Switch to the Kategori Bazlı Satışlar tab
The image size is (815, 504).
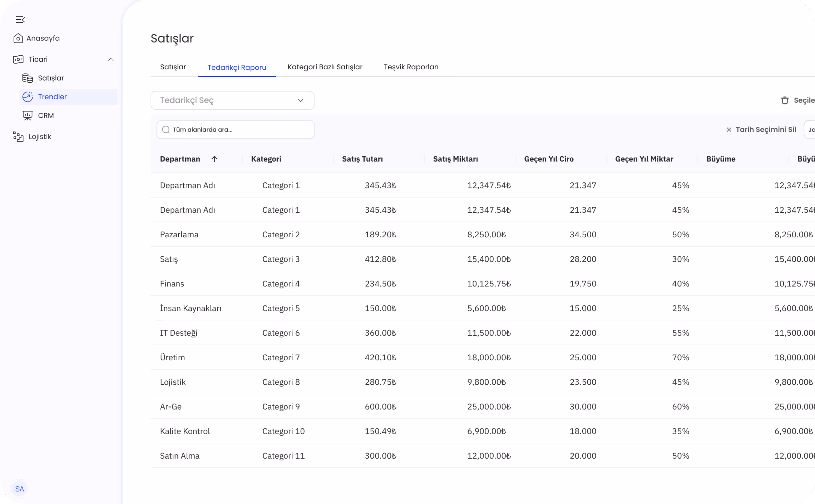click(x=325, y=67)
